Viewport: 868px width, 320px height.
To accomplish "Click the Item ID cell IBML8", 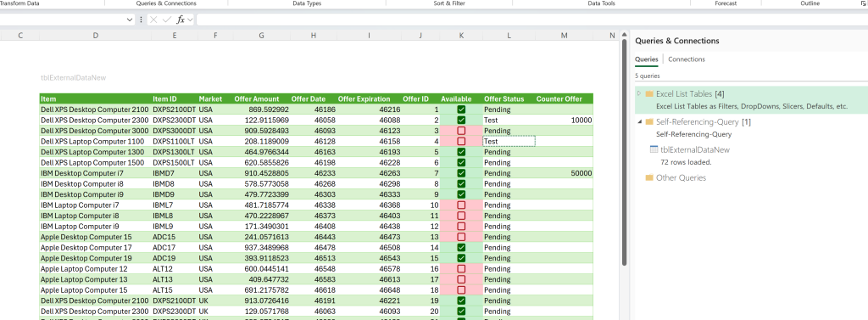I will point(175,216).
